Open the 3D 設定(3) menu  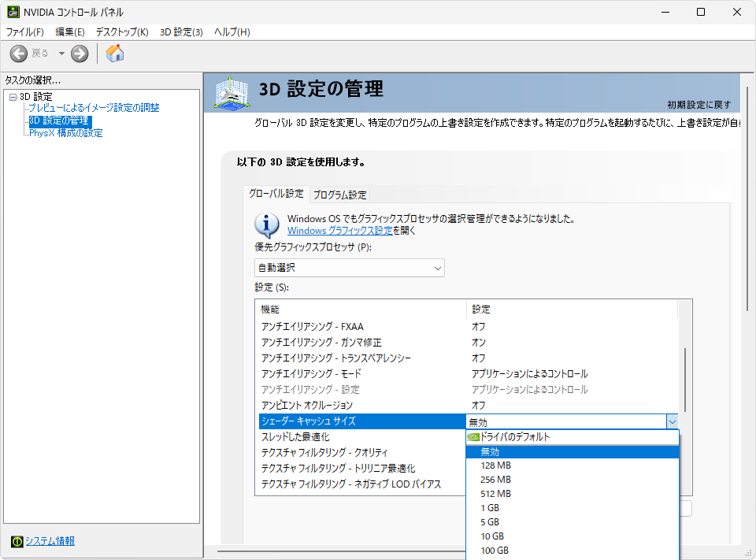[181, 32]
